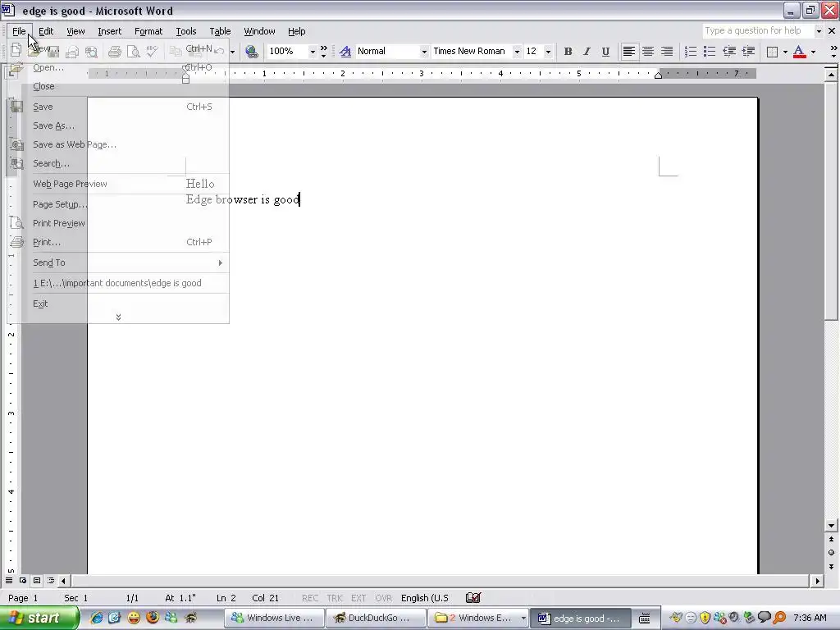The width and height of the screenshot is (840, 630).
Task: Open the font color dropdown arrow
Action: point(813,52)
